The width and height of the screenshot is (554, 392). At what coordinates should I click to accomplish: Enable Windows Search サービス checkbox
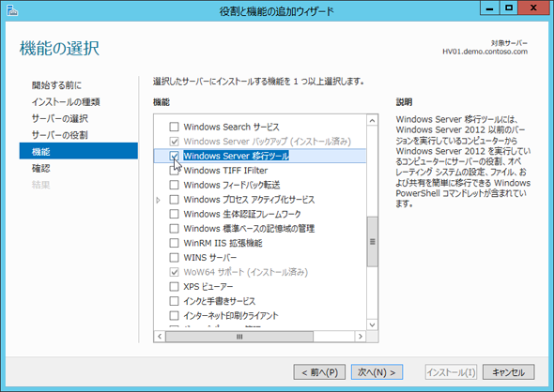(x=174, y=127)
